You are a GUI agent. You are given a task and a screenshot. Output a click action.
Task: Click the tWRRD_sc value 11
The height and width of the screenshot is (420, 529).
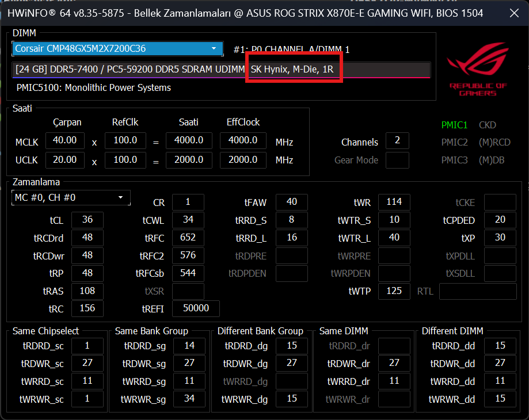(x=87, y=381)
